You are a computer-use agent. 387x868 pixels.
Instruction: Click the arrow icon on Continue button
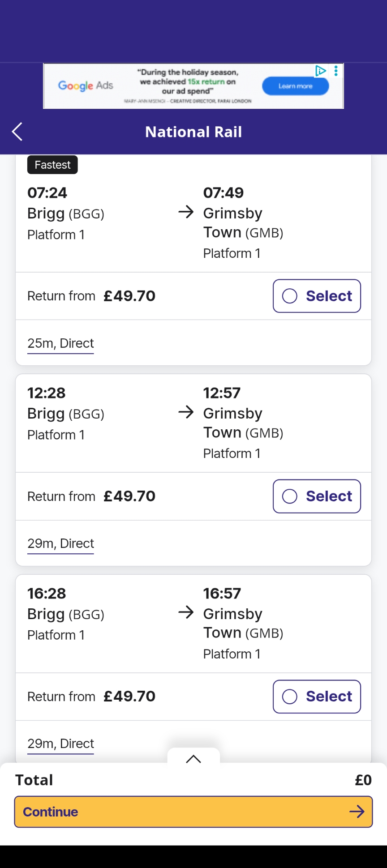point(357,812)
